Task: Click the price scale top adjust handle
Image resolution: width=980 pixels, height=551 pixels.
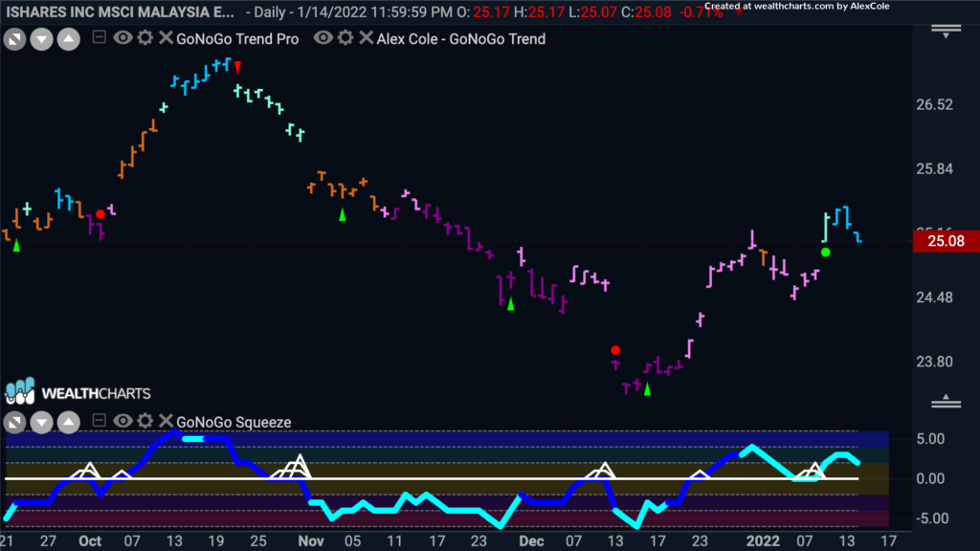Action: (946, 32)
